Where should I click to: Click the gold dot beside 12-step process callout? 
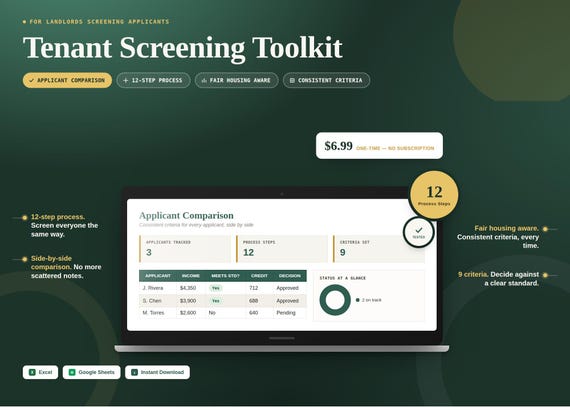(x=24, y=217)
